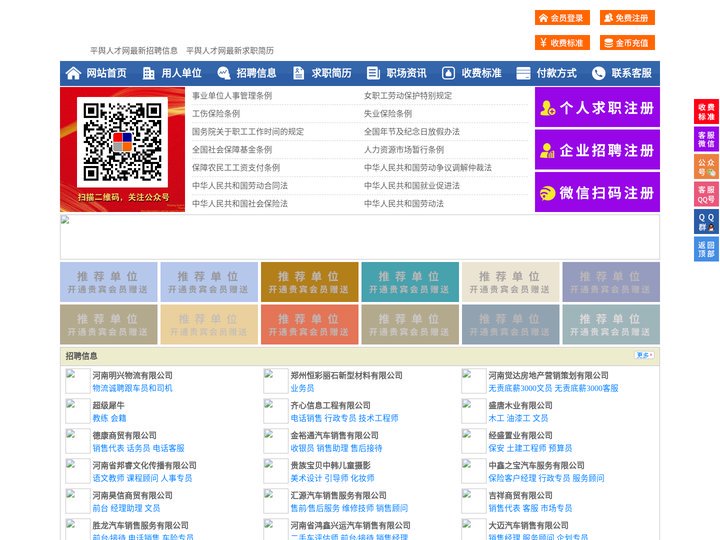This screenshot has height=540, width=720.
Task: Open 人力资源市场暂行条例 link
Action: pos(404,149)
